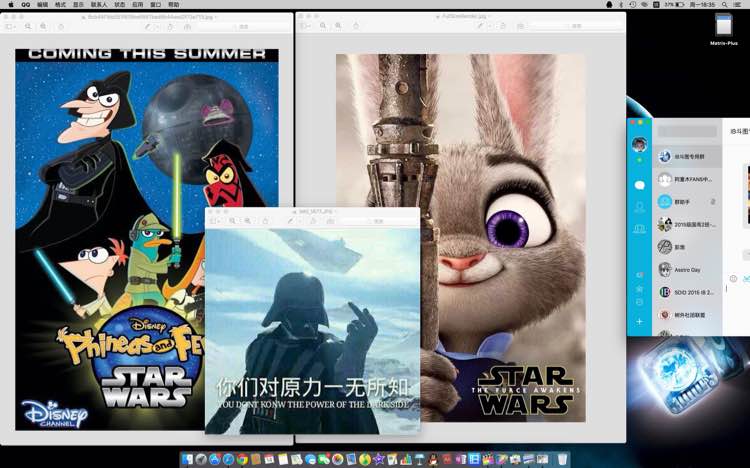Toggle QQ online status green dot
The width and height of the screenshot is (750, 468).
coord(640,160)
